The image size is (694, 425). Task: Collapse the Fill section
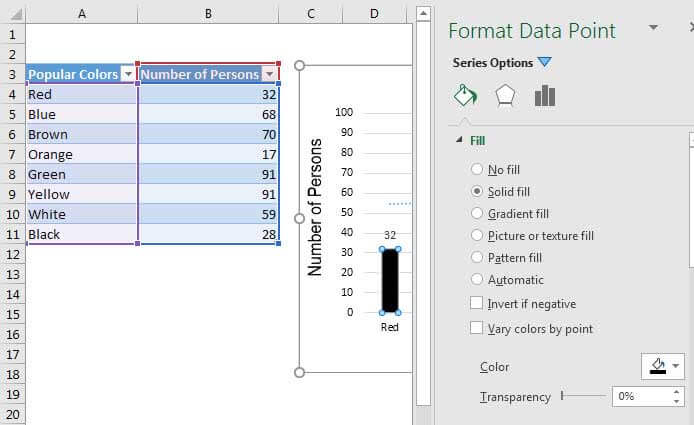point(459,140)
